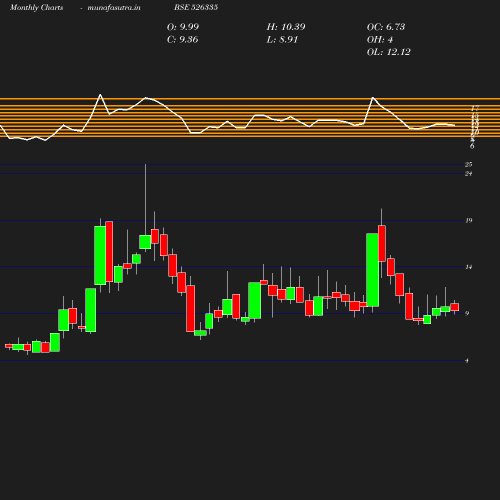Click the first peak of the white indicator line
Viewport: 500px width, 500px height.
tap(100, 95)
